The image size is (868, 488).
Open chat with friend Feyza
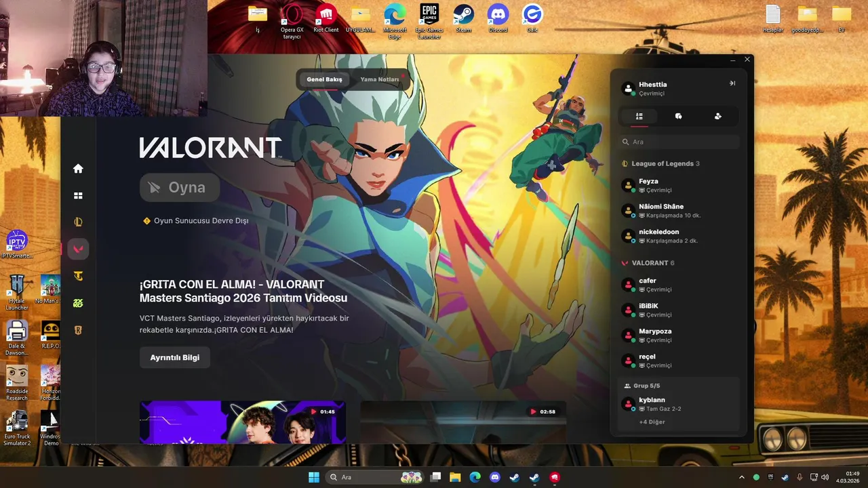[x=678, y=186]
